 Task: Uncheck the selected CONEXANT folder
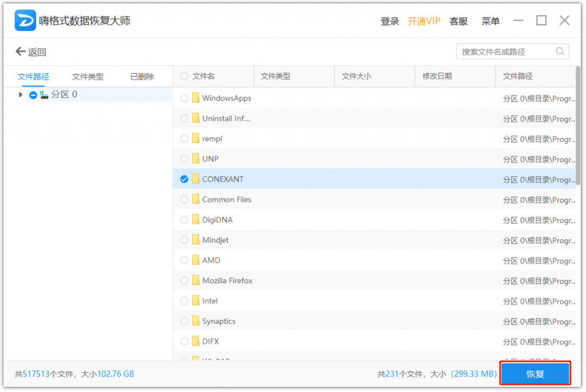pos(184,179)
